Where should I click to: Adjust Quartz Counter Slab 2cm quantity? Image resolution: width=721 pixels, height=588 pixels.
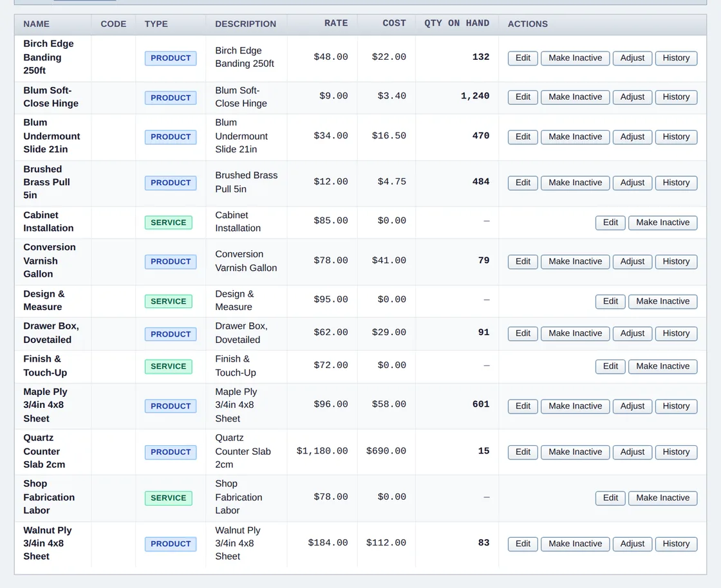pos(632,452)
